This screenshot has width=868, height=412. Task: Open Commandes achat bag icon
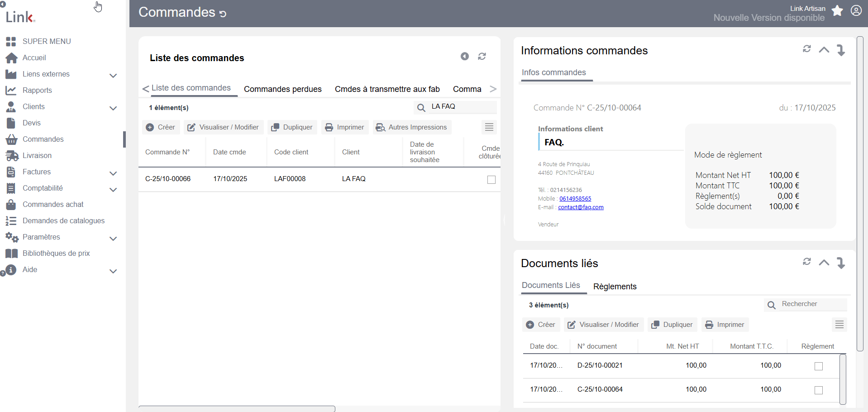[11, 205]
